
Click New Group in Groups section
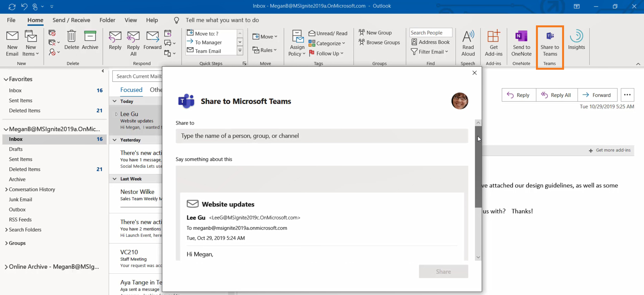coord(375,33)
